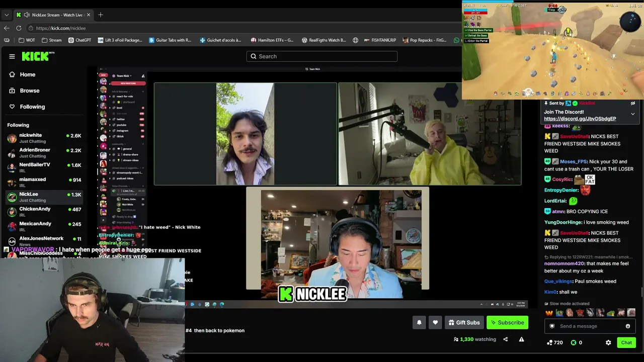Open the Guichet d'accès bookmark
The height and width of the screenshot is (362, 644).
220,40
